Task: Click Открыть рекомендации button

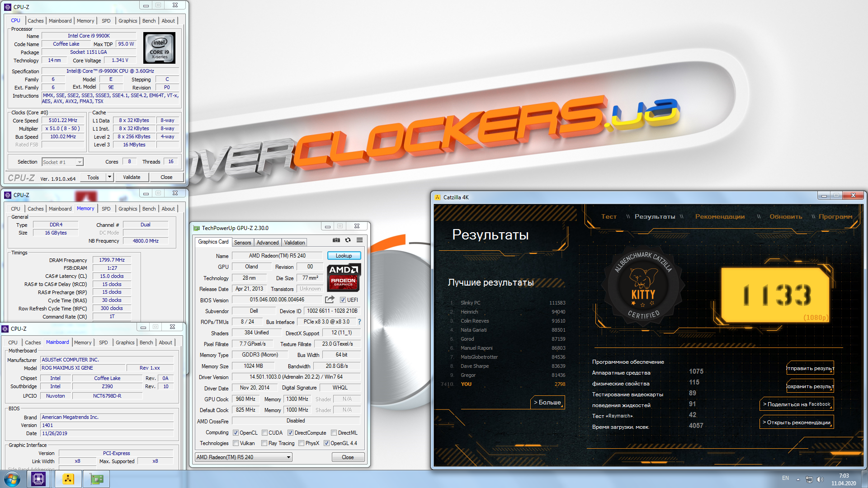Action: (797, 422)
